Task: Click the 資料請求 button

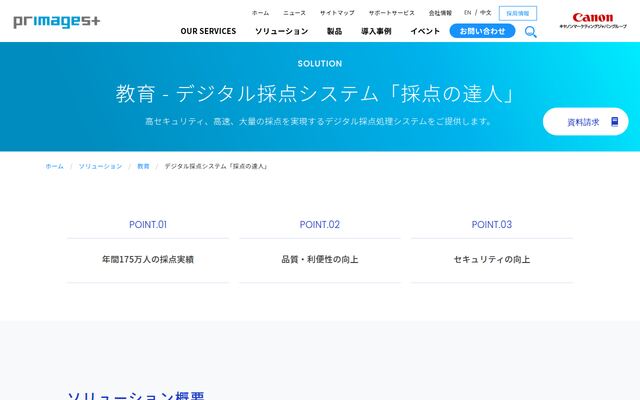Action: tap(585, 122)
